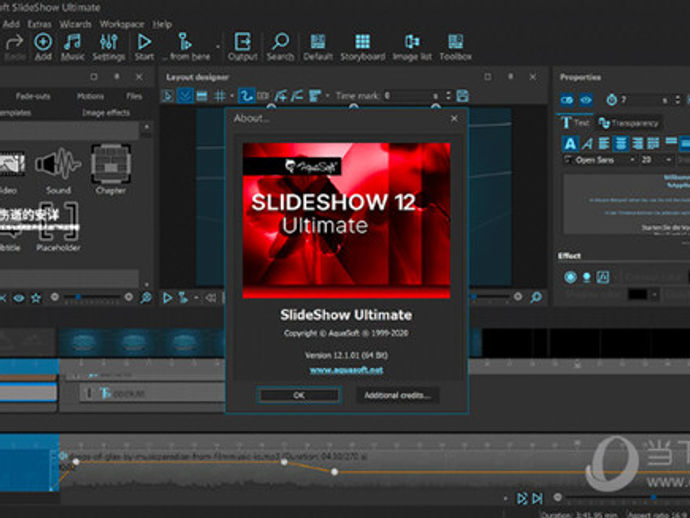Open the Help menu
Viewport: 690px width, 518px height.
click(162, 24)
